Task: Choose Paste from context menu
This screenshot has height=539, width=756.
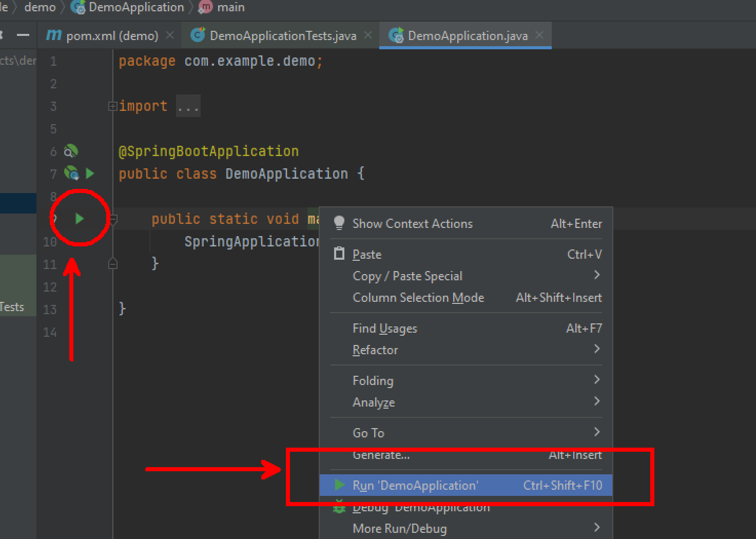Action: [x=466, y=255]
